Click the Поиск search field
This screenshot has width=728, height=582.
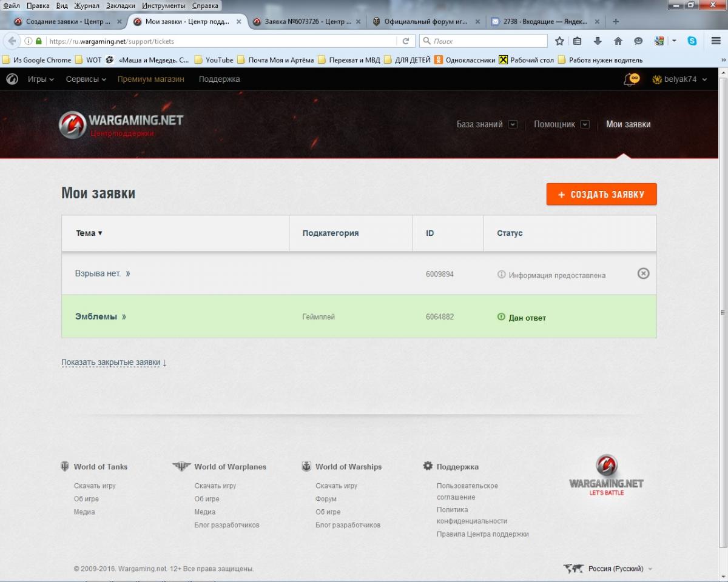tap(484, 41)
